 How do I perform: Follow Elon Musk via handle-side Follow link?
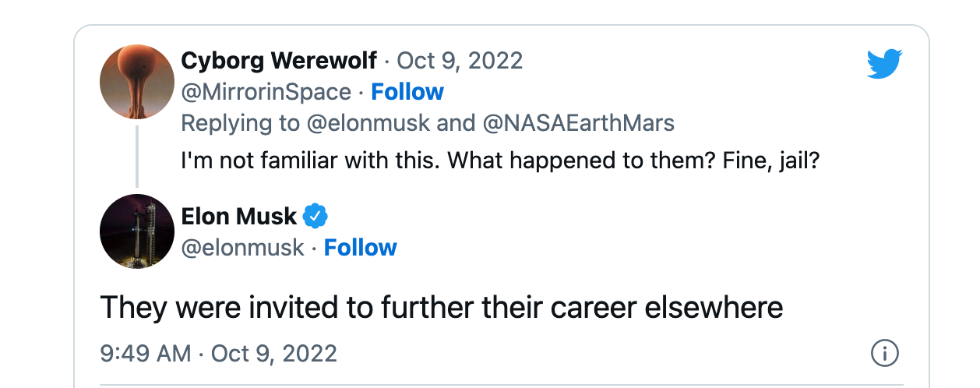coord(361,248)
